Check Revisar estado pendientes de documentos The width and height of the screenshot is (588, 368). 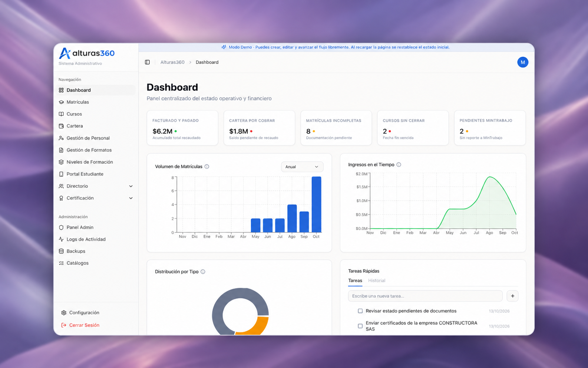(x=360, y=311)
